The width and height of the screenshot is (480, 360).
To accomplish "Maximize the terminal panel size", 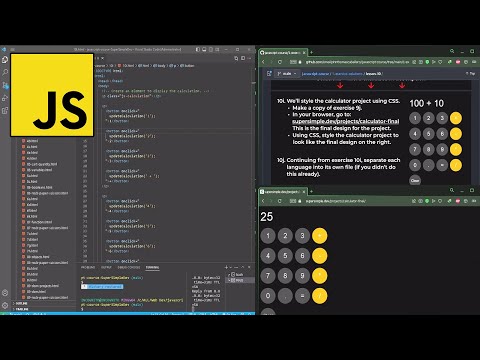I will click(243, 267).
